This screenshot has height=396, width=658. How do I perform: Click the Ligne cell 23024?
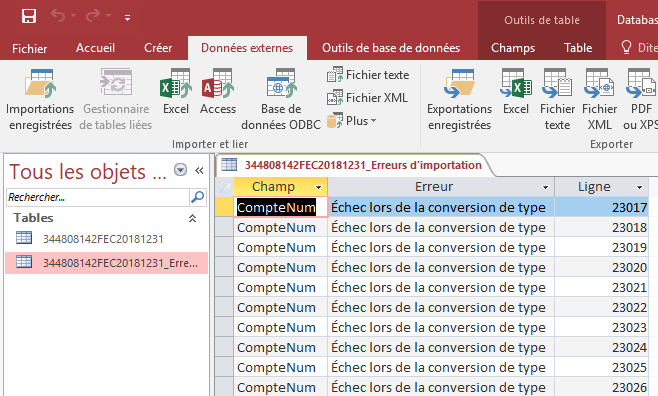click(x=601, y=347)
